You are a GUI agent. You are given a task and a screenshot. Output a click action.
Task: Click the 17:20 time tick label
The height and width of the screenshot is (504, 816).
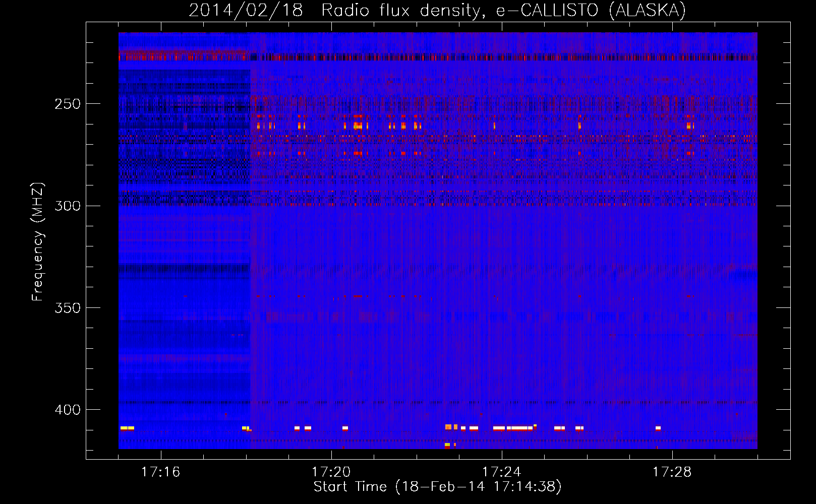pos(331,472)
